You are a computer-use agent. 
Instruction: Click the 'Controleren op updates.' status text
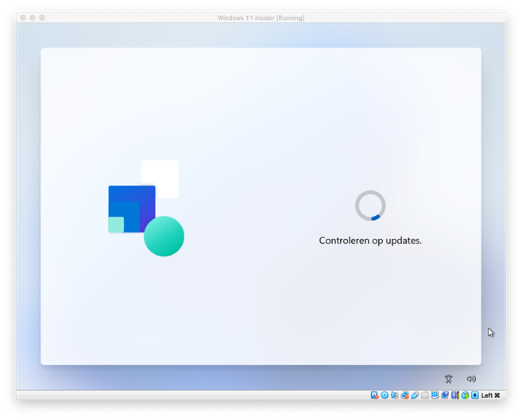tap(370, 241)
